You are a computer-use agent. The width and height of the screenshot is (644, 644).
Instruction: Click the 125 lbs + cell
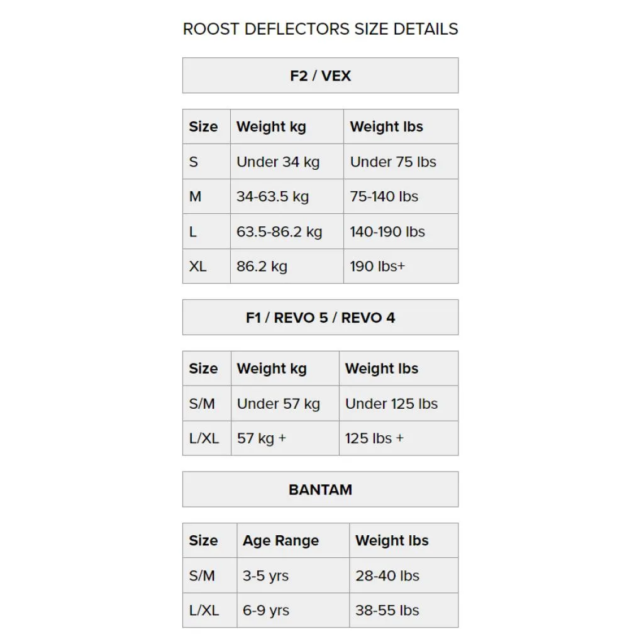tap(399, 438)
